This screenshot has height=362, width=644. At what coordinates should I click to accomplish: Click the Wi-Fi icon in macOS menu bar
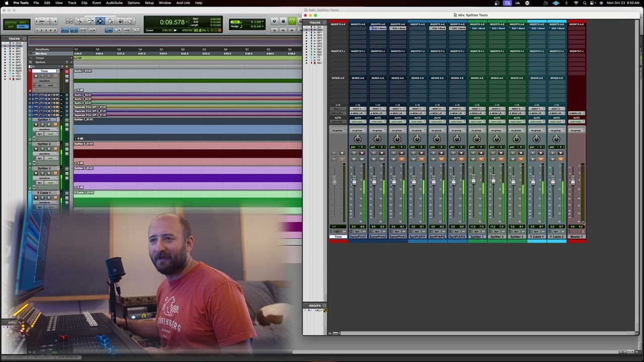(x=576, y=3)
